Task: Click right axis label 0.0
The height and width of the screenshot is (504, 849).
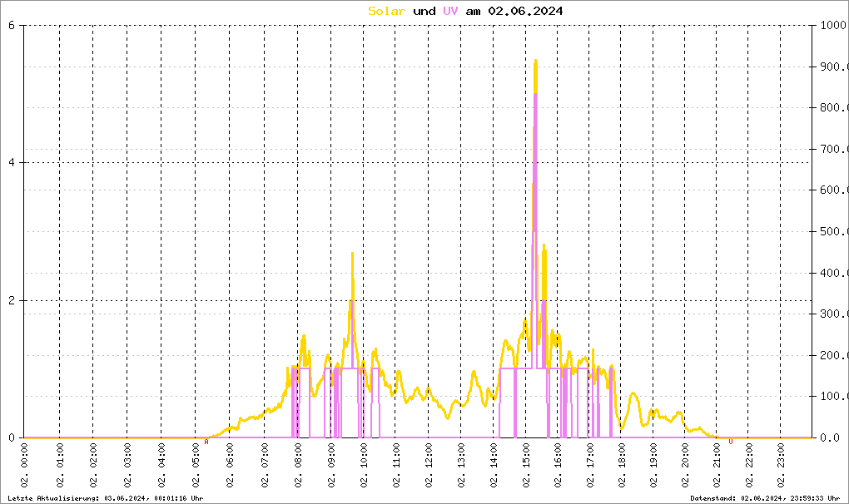Action: [x=832, y=437]
